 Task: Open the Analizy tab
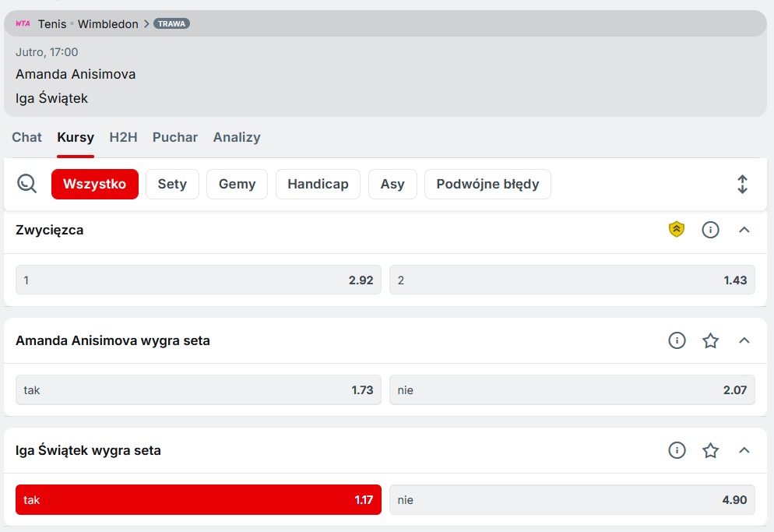coord(237,137)
